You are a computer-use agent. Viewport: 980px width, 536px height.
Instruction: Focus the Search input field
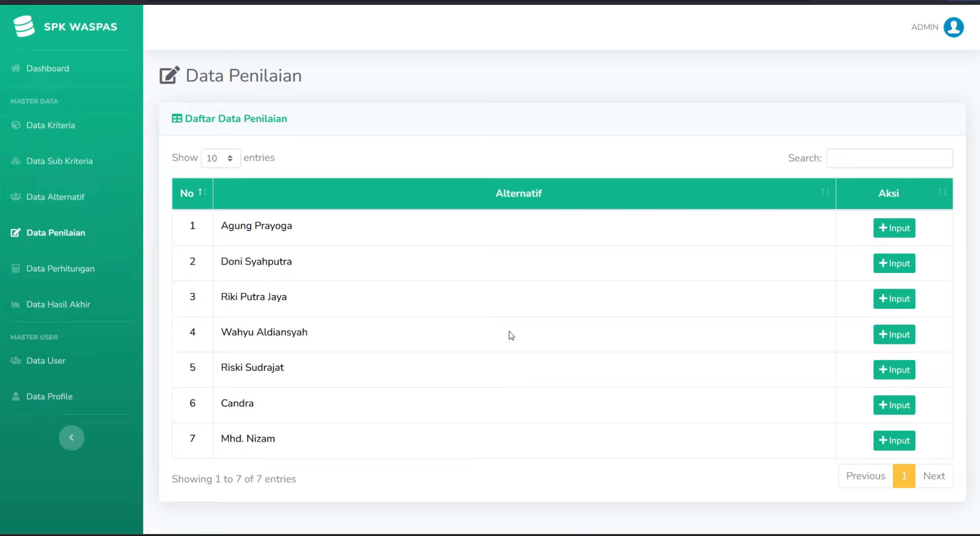point(889,158)
